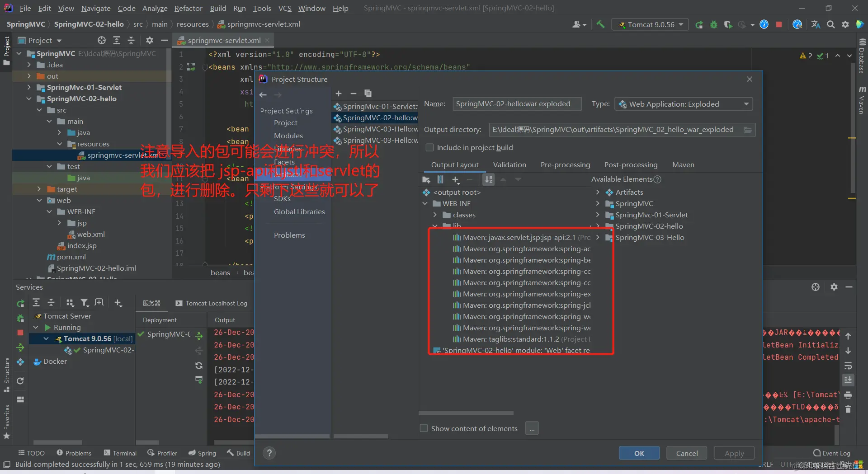Click the artifact Name input field
This screenshot has height=474, width=868.
point(517,104)
